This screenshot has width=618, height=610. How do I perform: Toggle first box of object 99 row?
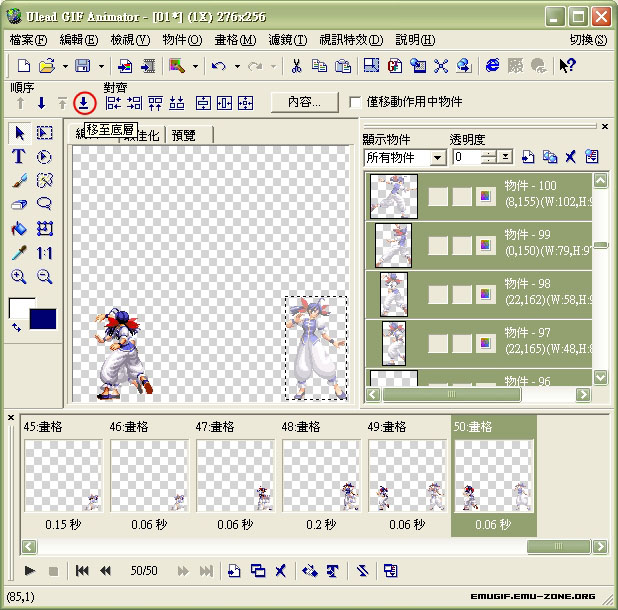point(438,245)
